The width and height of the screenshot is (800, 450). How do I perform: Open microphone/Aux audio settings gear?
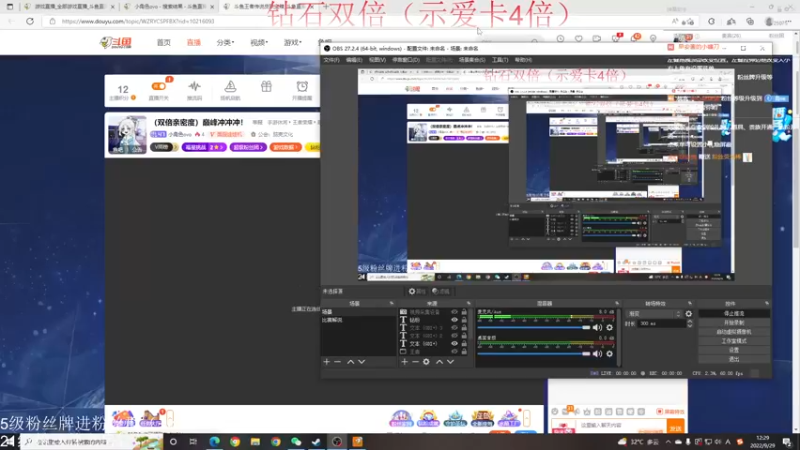coord(609,328)
